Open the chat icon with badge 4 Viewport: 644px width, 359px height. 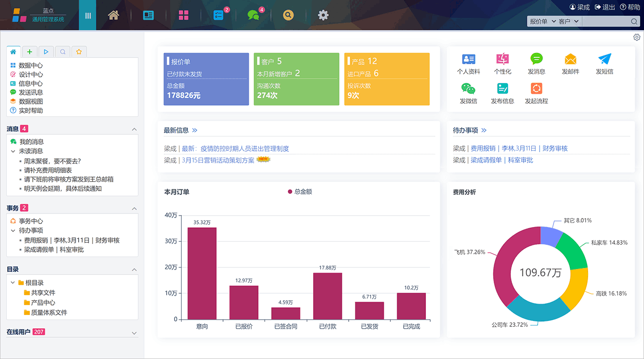(254, 15)
